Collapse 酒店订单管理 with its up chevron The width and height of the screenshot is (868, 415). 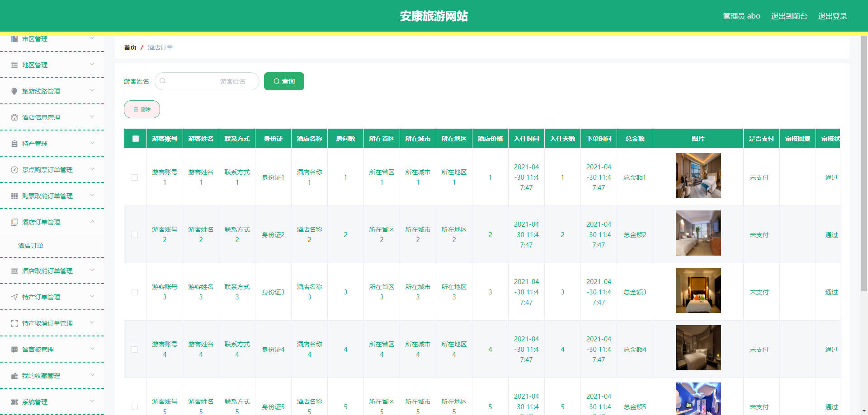pyautogui.click(x=92, y=222)
